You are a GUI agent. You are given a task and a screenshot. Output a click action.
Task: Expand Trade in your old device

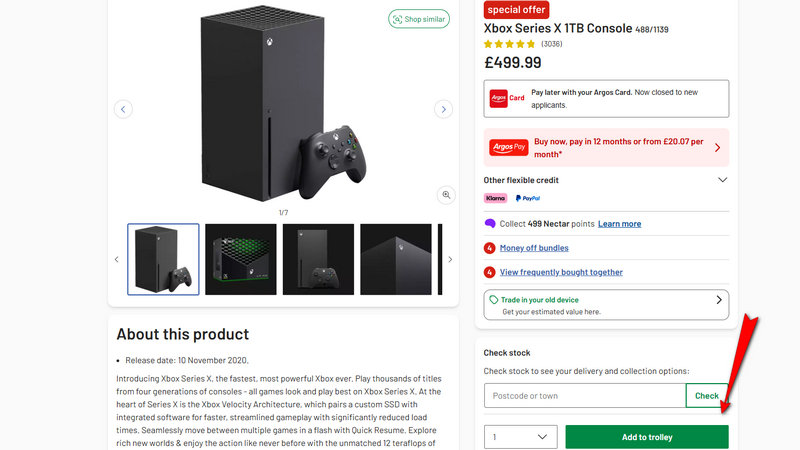[718, 300]
